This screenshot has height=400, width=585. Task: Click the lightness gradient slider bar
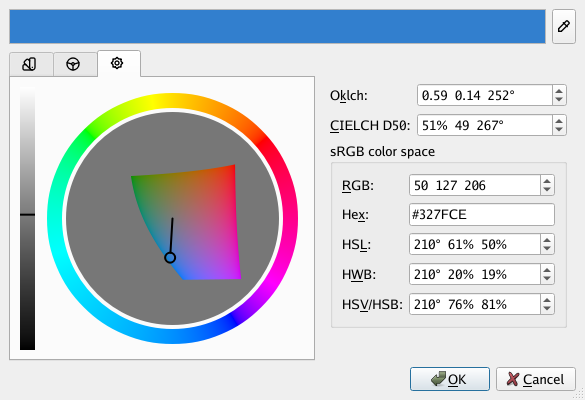point(27,218)
